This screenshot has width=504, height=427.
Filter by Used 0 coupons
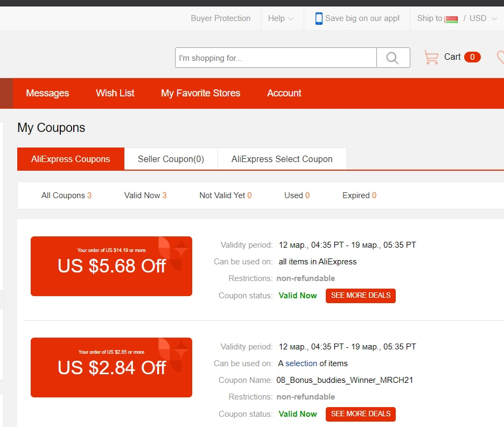(297, 195)
